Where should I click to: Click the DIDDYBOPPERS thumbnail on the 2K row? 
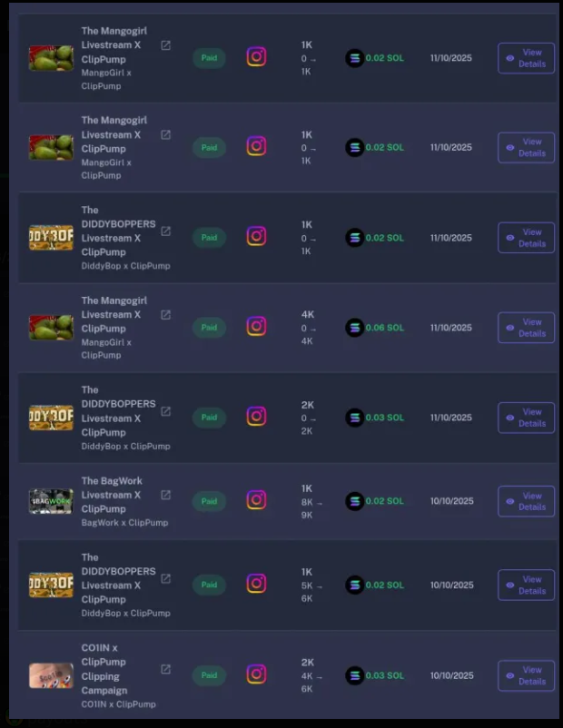tap(51, 418)
